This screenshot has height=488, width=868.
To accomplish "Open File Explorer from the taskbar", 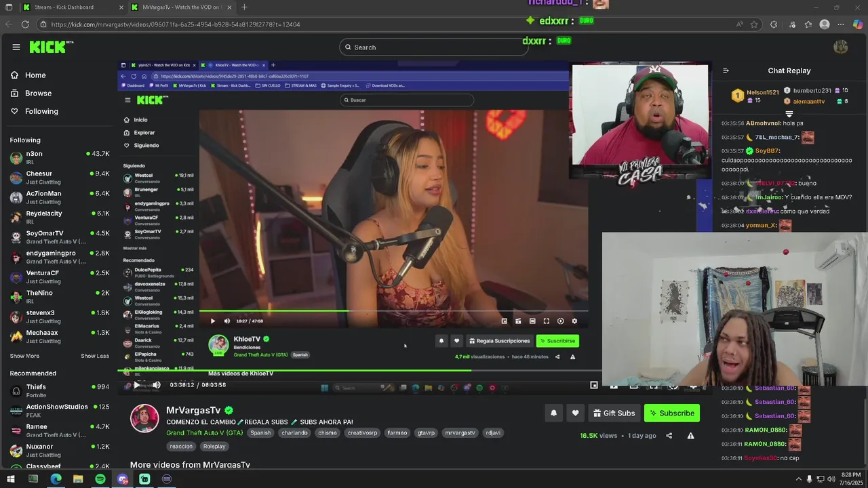I will [x=78, y=479].
